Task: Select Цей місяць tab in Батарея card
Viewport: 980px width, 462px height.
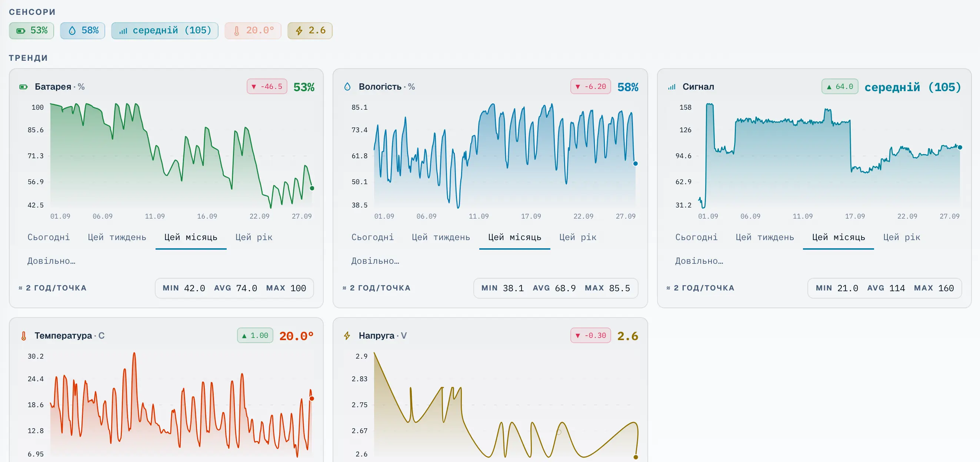Action: [x=191, y=237]
